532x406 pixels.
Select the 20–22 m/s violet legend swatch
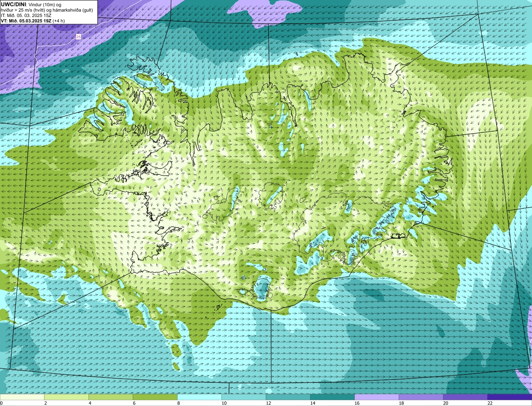click(x=465, y=397)
